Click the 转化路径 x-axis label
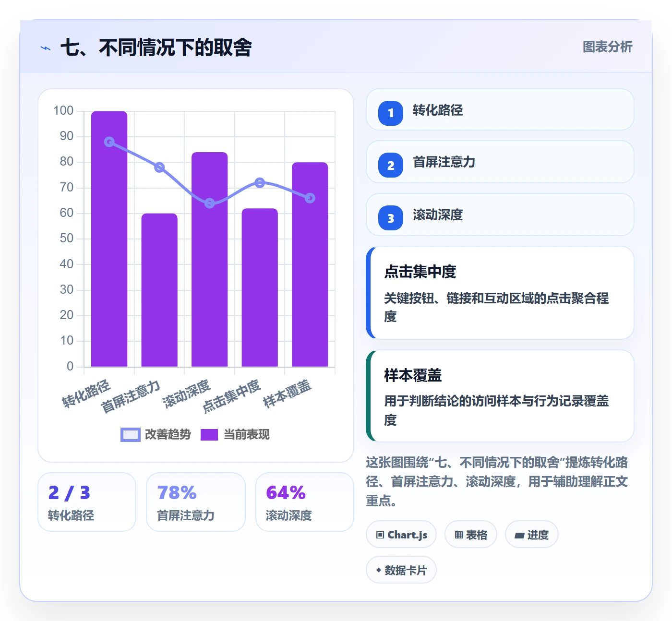This screenshot has height=621, width=672. point(87,394)
